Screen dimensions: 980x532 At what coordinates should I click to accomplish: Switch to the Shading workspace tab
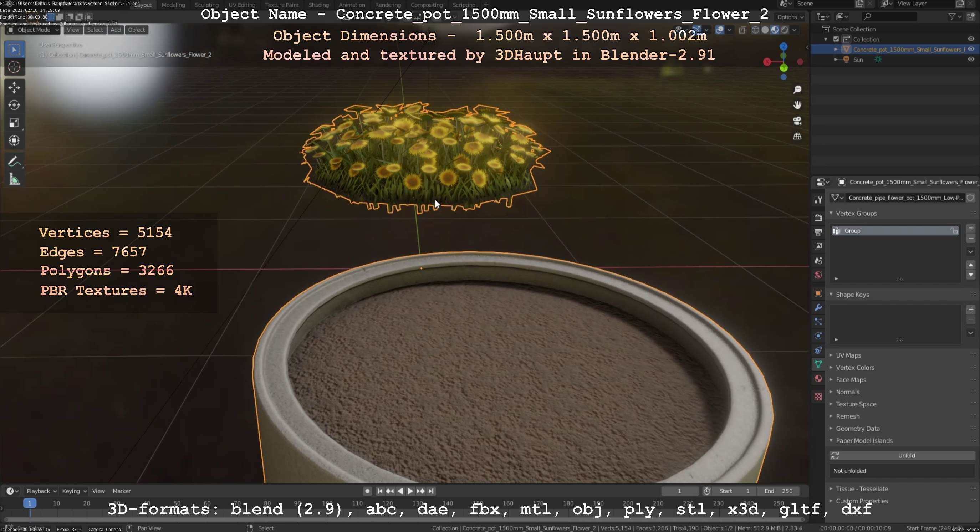[318, 5]
